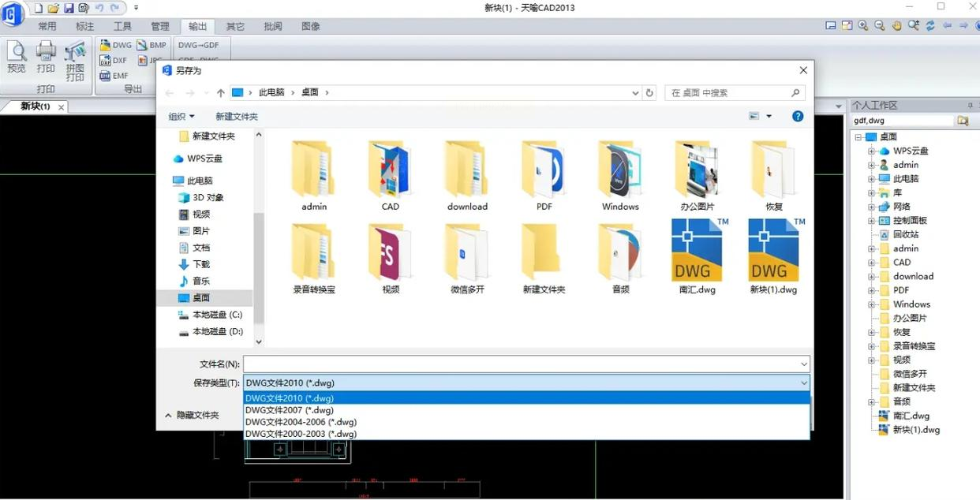Select 3D 对象 in navigation pane
This screenshot has width=980, height=500.
click(x=201, y=197)
